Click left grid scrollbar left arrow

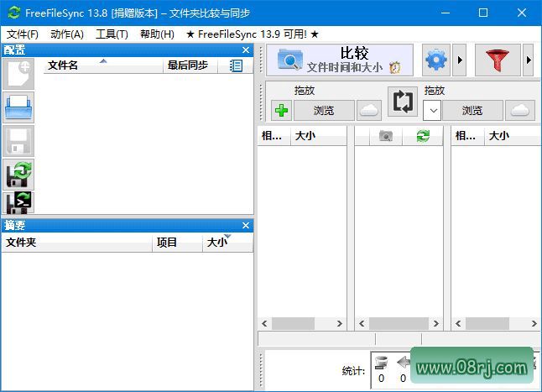coord(264,323)
